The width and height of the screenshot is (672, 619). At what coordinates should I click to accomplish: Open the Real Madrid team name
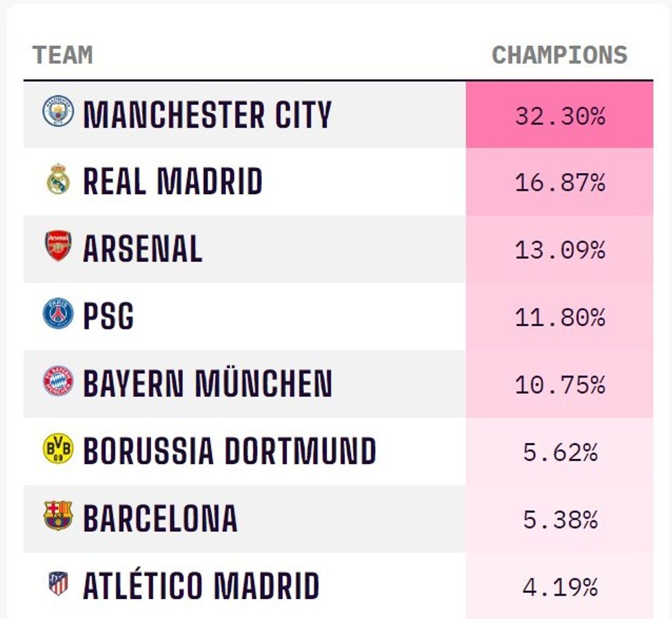click(x=173, y=182)
